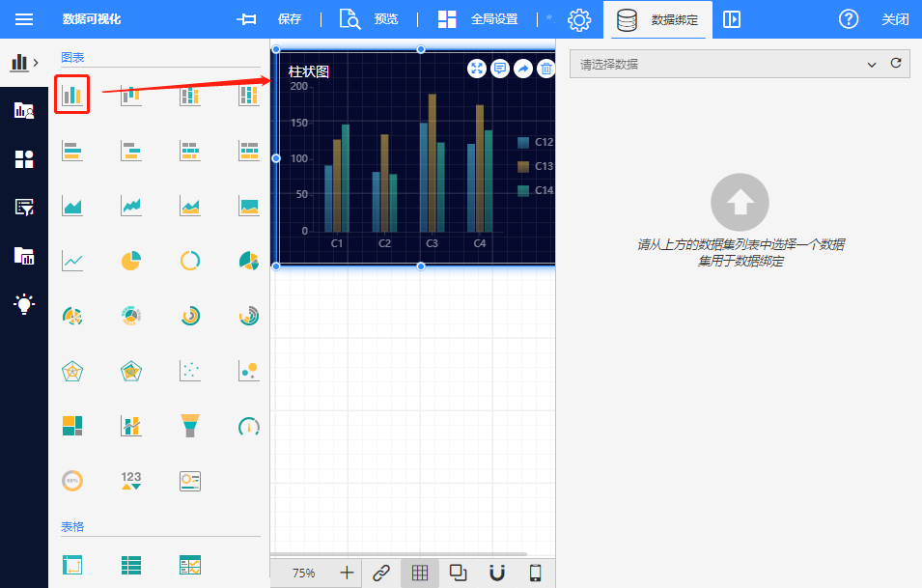Switch to the 数据绑定 tab
Screen dimensions: 922x588
click(x=657, y=19)
